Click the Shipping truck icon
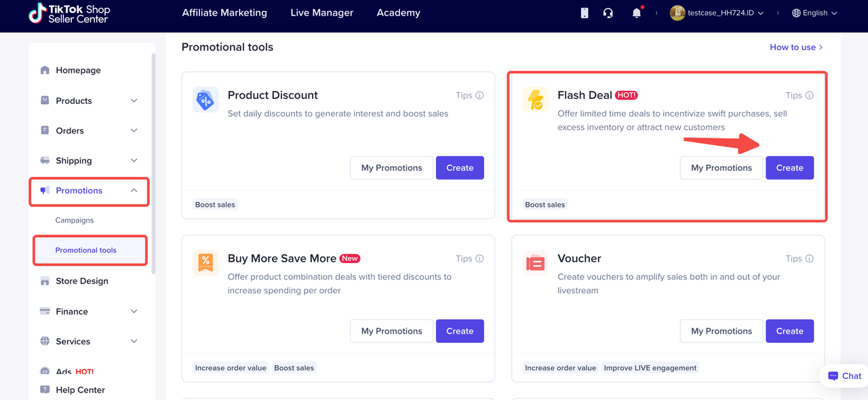Screen dimensions: 868x400 click(45, 161)
